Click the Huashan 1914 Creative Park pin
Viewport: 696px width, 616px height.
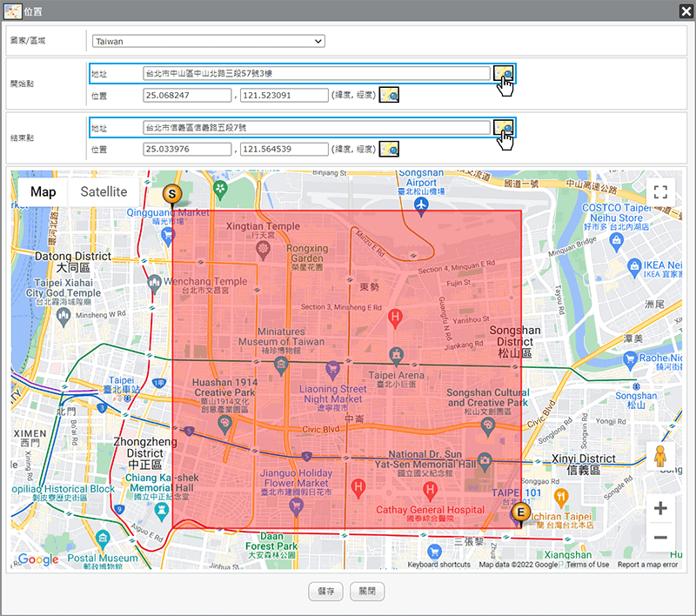point(225,424)
